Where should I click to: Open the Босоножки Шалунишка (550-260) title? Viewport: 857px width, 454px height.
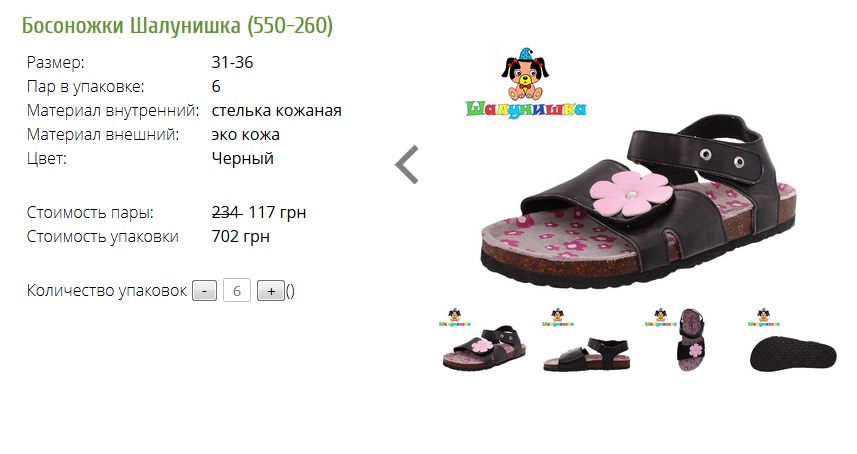177,26
